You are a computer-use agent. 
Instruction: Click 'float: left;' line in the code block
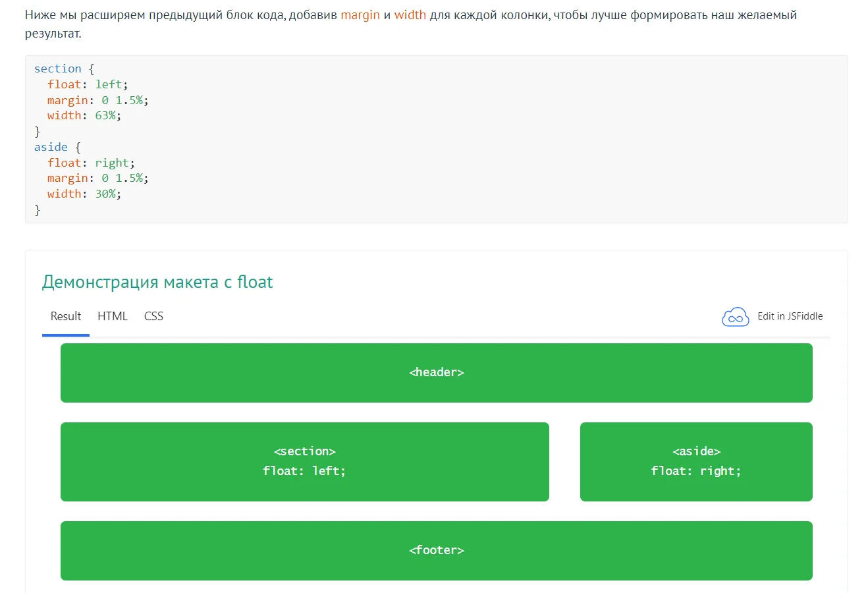click(x=88, y=84)
